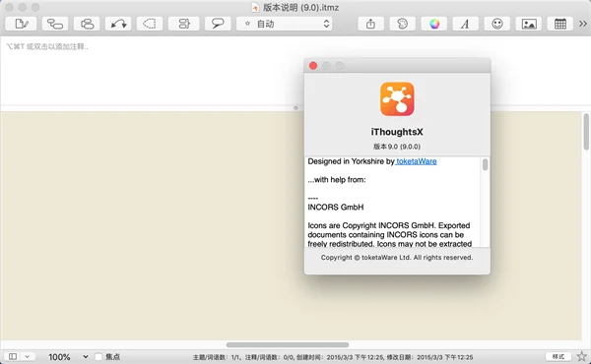The height and width of the screenshot is (364, 591).
Task: Click the status bar topic count text
Action: 216,357
